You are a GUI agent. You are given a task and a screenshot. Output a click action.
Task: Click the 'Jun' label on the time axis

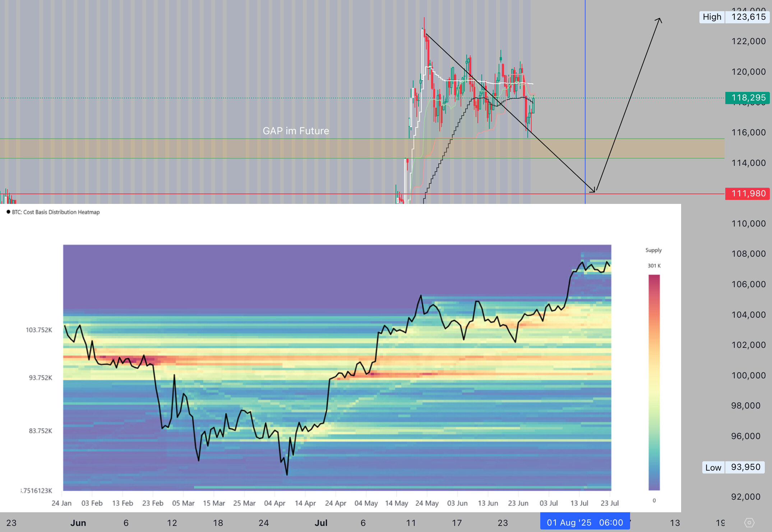(78, 523)
